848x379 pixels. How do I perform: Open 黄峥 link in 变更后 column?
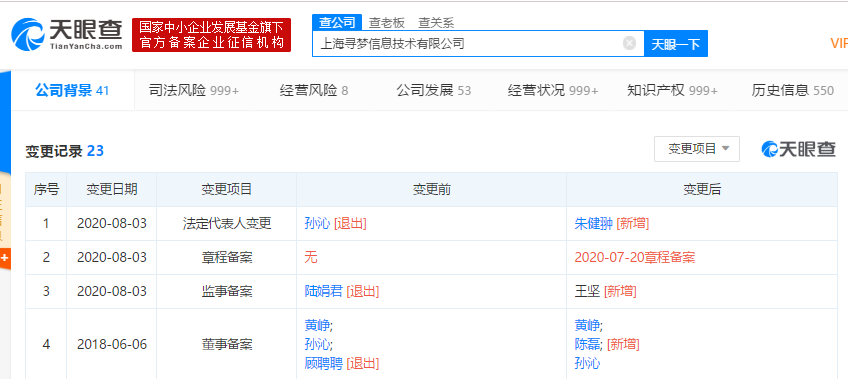point(587,325)
